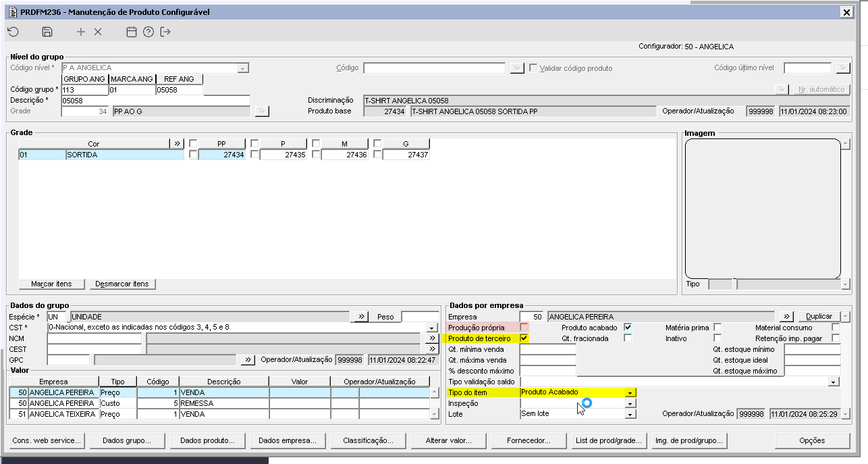Click Opções button
Screen dimensions: 868x464
(812, 440)
